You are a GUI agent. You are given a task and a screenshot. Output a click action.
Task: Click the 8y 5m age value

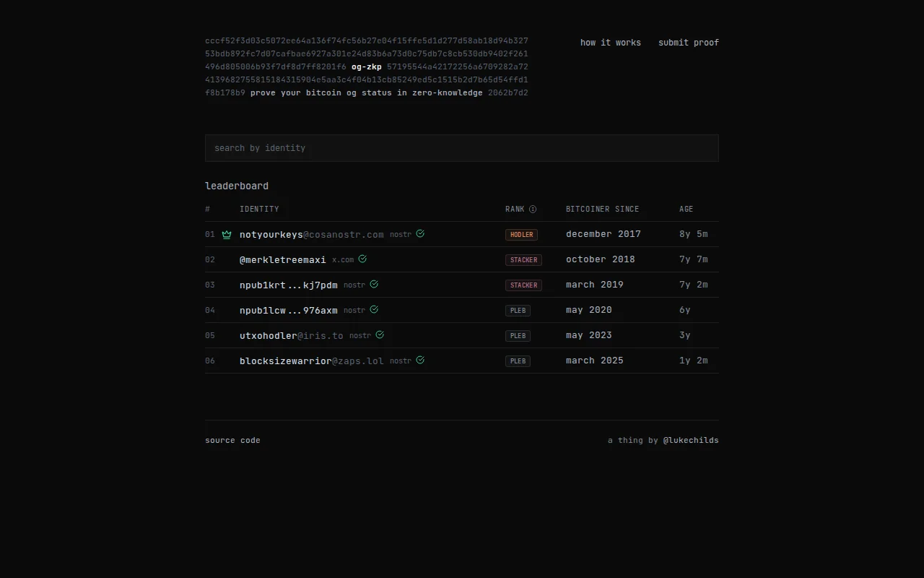click(694, 234)
